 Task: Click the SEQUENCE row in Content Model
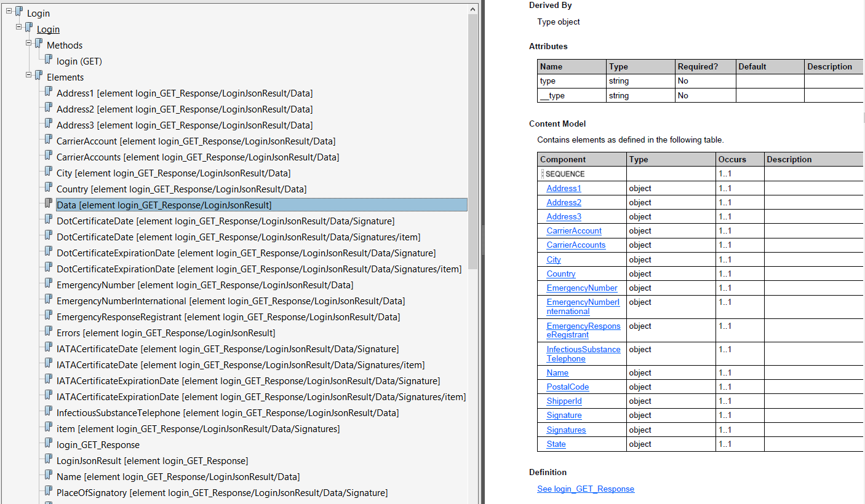pos(701,174)
